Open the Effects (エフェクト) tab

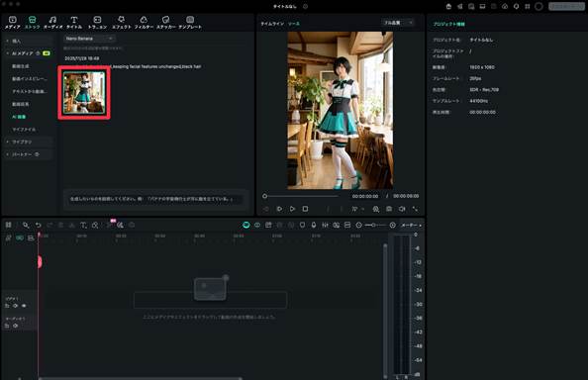121,23
